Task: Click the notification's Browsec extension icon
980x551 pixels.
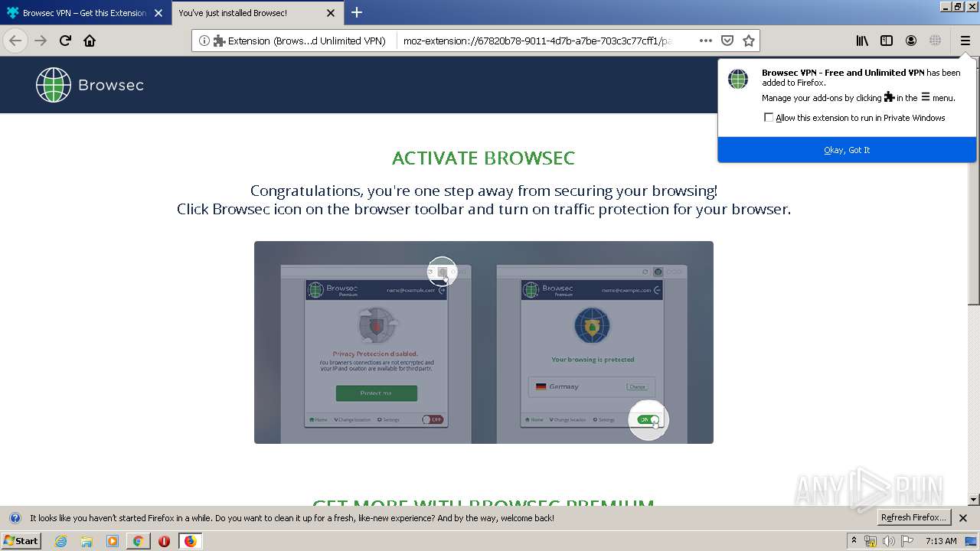Action: pos(738,79)
